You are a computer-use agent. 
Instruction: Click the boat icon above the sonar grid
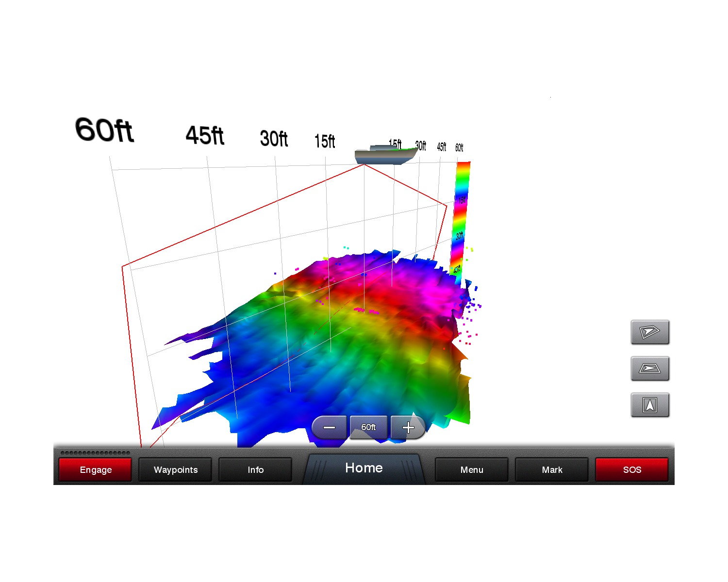pyautogui.click(x=386, y=155)
